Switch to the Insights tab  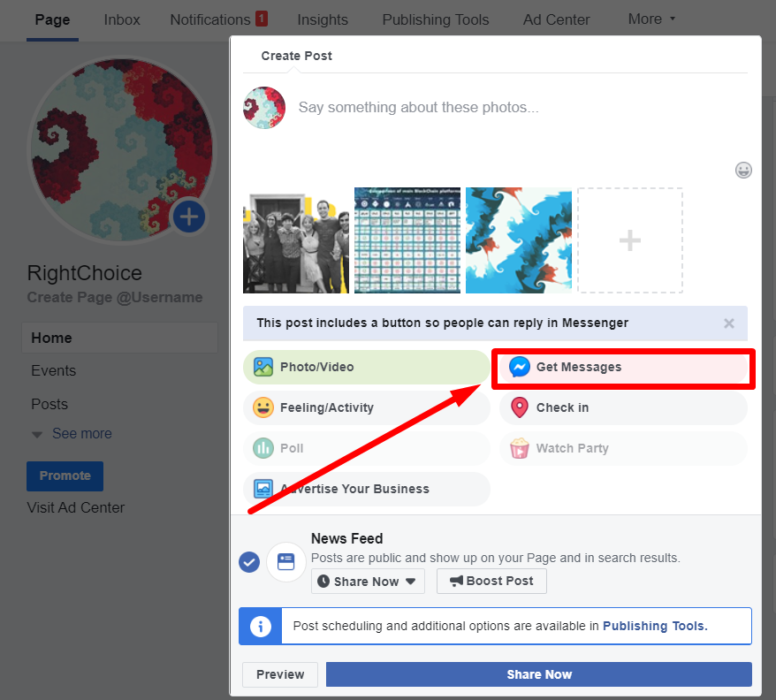pyautogui.click(x=323, y=19)
